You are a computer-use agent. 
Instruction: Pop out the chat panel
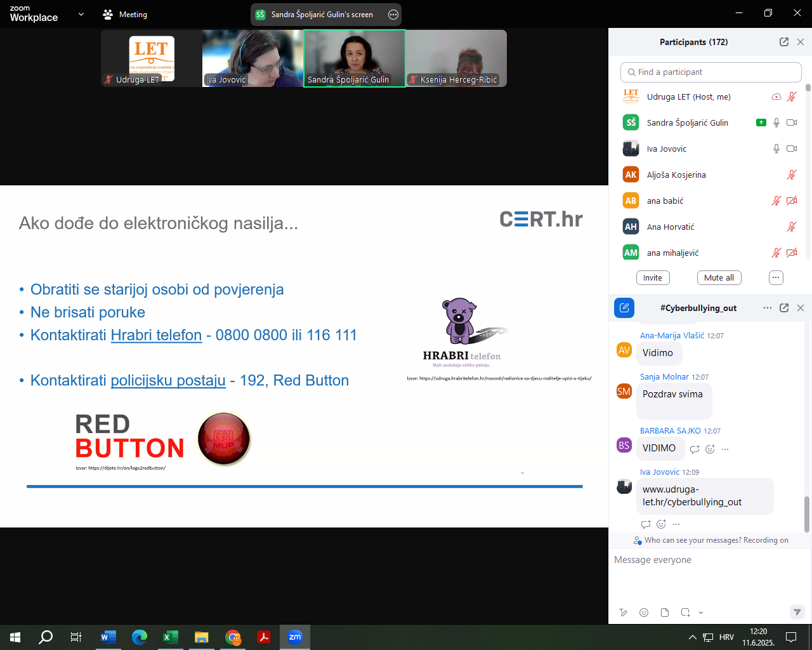pyautogui.click(x=784, y=308)
